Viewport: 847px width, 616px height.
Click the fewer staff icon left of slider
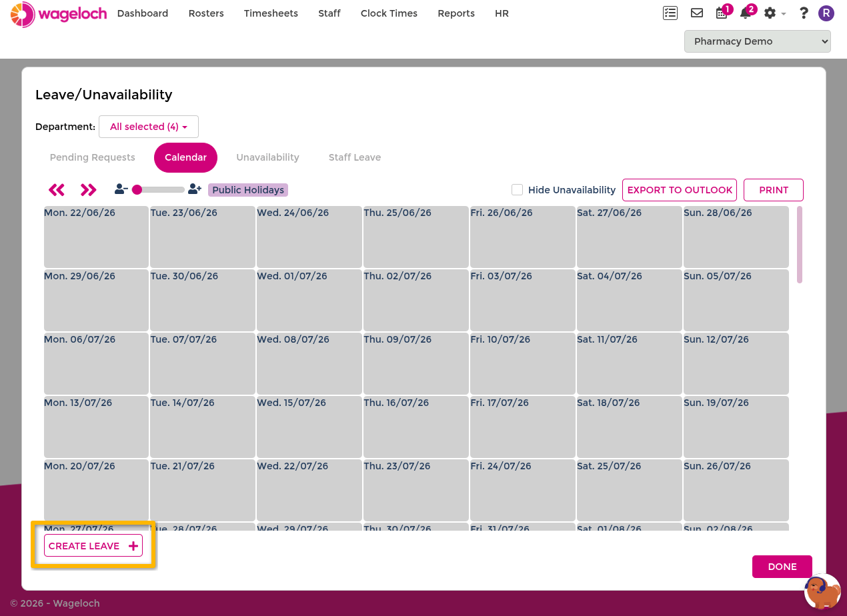coord(121,189)
